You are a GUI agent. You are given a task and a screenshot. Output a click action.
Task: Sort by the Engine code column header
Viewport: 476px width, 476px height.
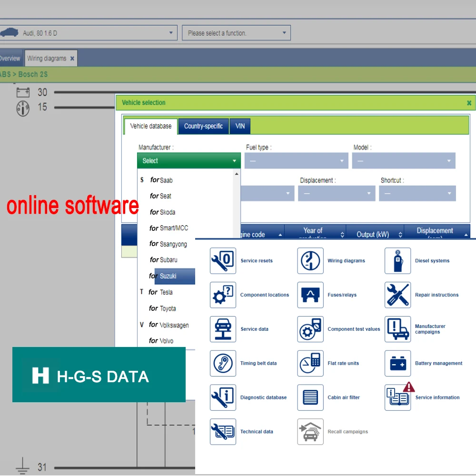coord(262,232)
